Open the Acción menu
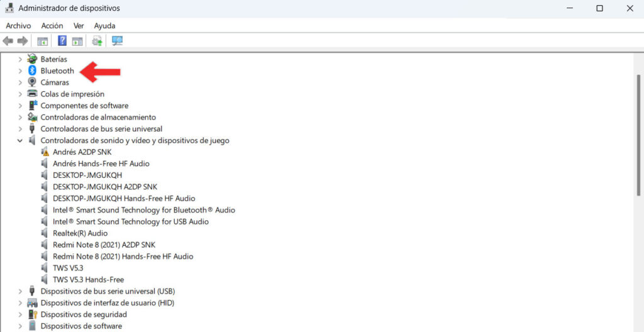The width and height of the screenshot is (644, 332). pos(52,26)
